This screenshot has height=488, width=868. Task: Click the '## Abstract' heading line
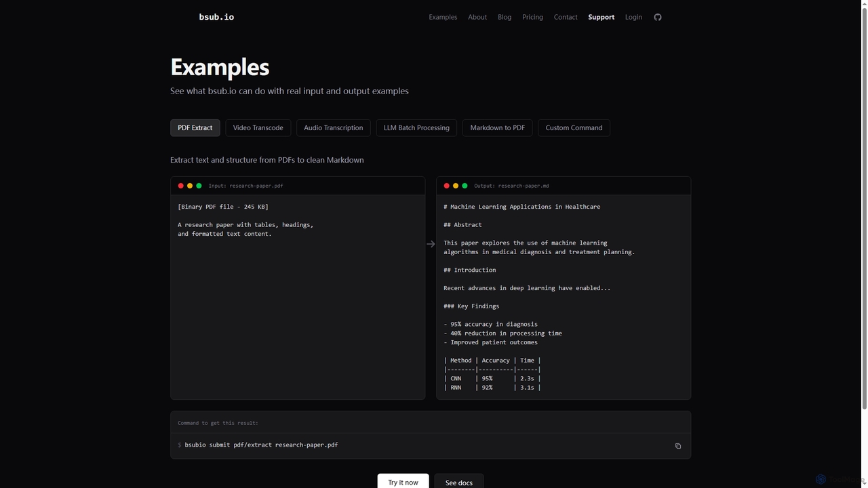coord(463,225)
